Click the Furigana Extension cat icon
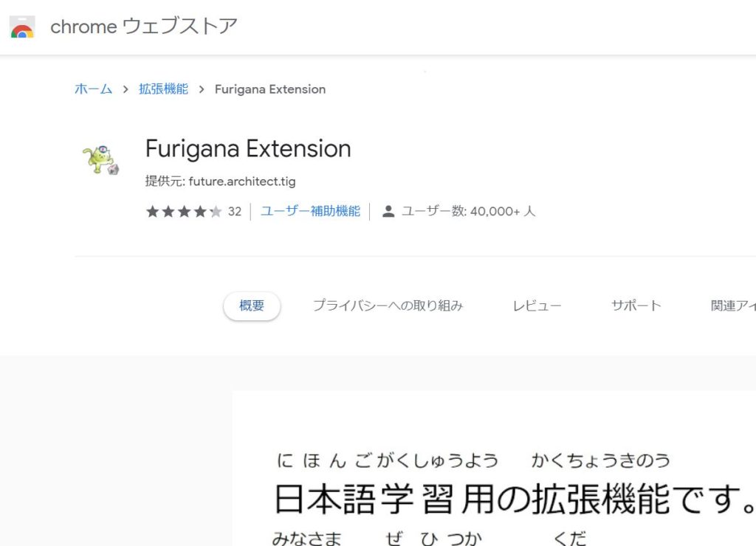Viewport: 756px width, 546px height. coord(100,159)
